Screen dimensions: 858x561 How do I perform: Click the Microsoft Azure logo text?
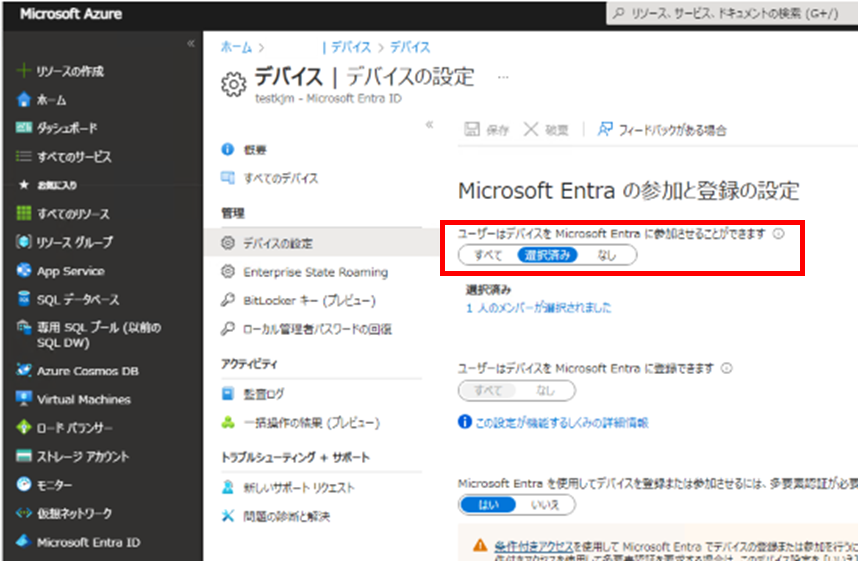71,14
